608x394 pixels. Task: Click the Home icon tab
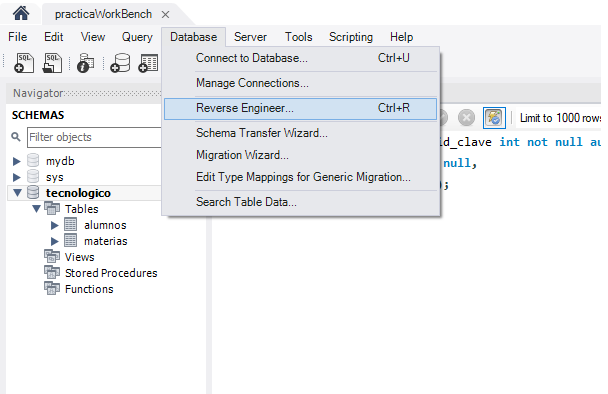click(x=21, y=13)
